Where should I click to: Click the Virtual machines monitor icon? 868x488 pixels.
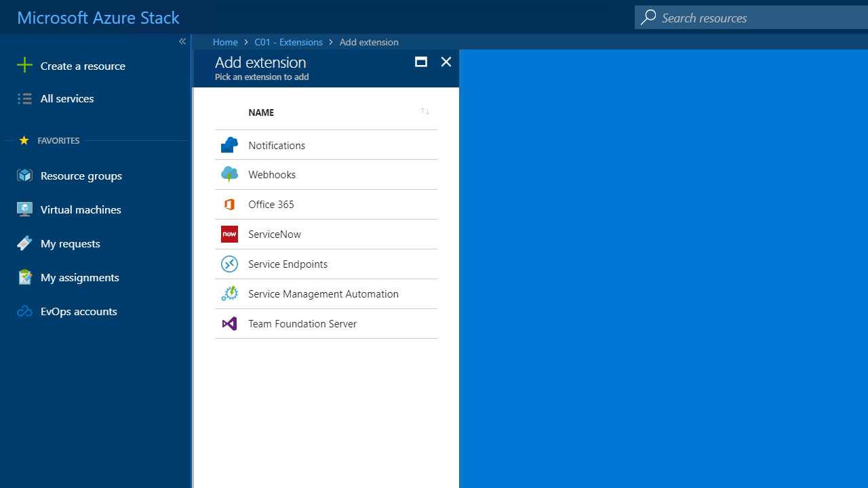click(25, 209)
